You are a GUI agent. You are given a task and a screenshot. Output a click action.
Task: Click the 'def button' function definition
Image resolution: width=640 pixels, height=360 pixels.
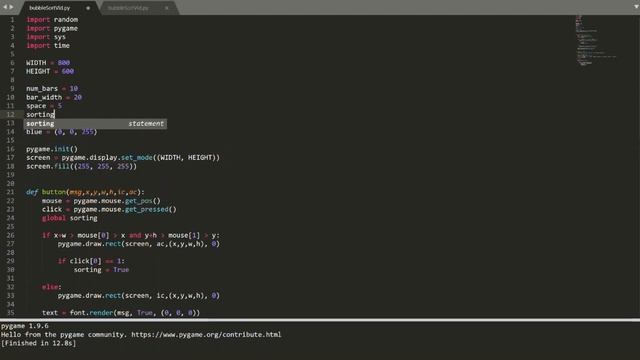[85, 192]
